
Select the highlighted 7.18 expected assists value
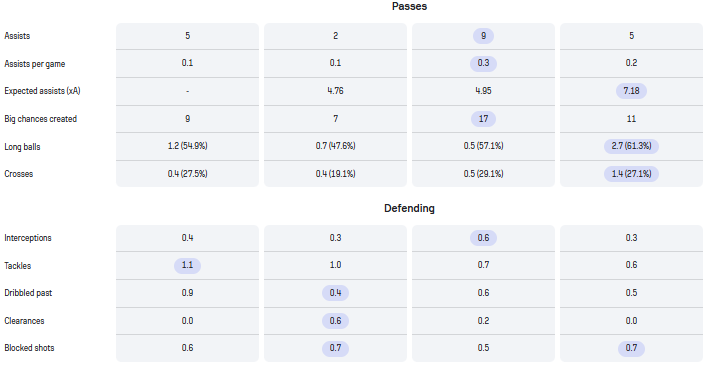631,91
